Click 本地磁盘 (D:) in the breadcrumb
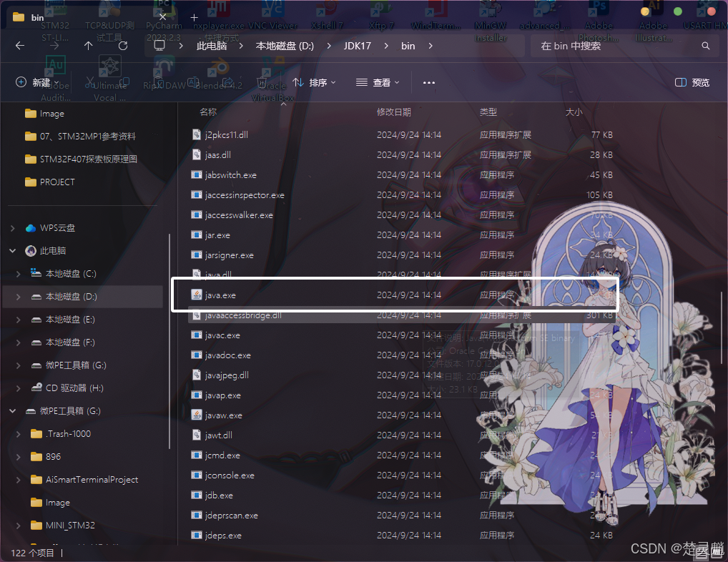Image resolution: width=728 pixels, height=562 pixels. (285, 46)
